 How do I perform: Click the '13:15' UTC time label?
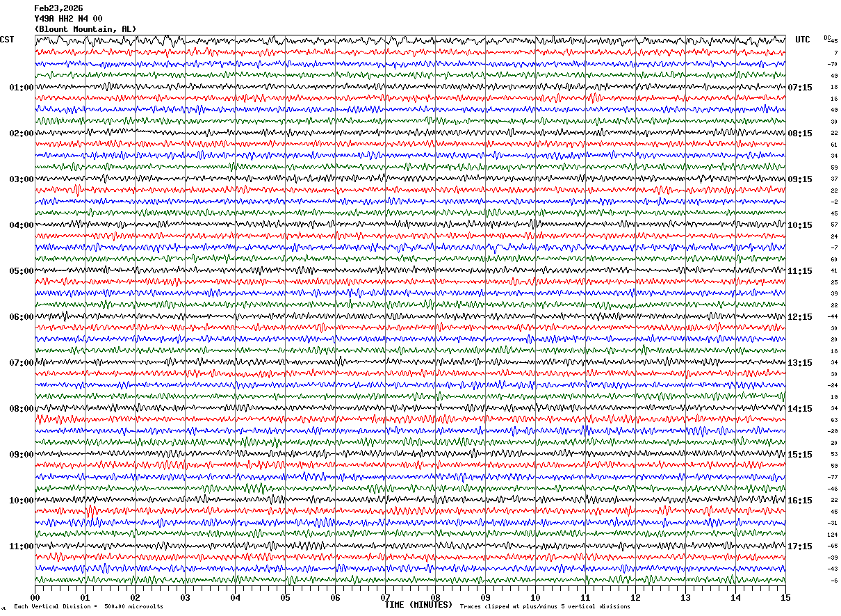(800, 363)
